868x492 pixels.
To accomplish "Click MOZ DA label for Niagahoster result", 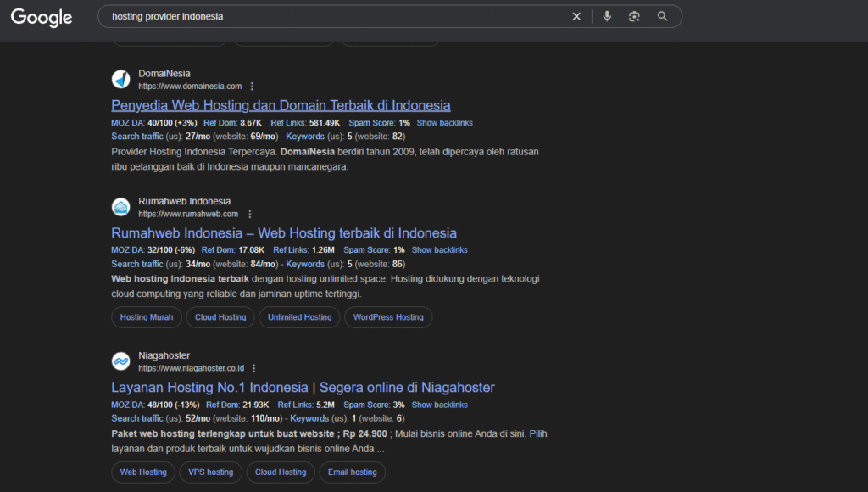I will tap(128, 405).
